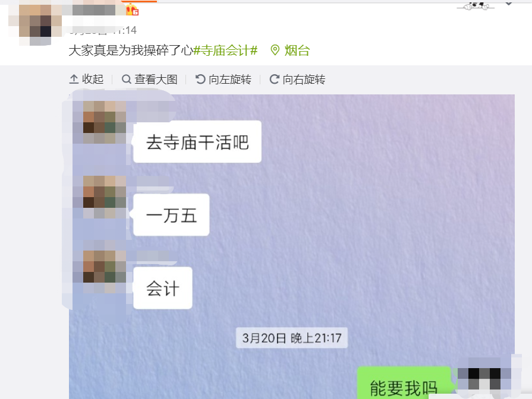Collapse the image with 收起
The height and width of the screenshot is (399, 532).
86,80
